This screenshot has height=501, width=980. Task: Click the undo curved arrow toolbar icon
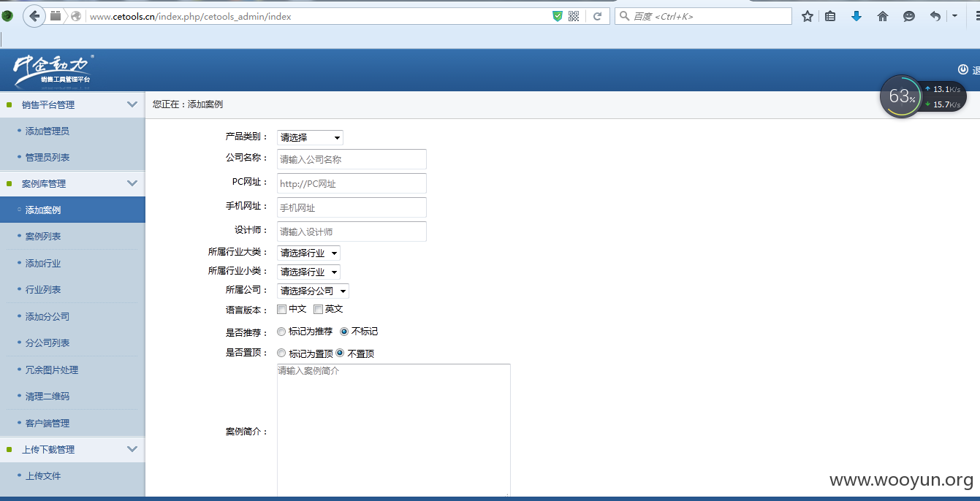[x=935, y=16]
